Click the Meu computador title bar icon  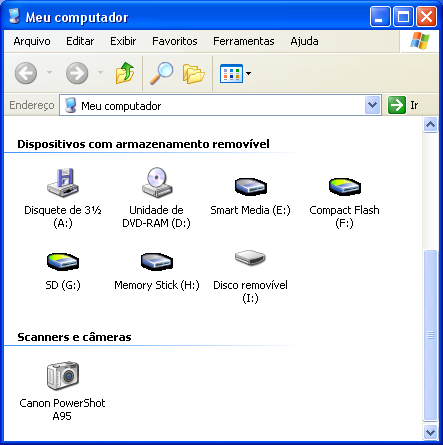(x=15, y=16)
